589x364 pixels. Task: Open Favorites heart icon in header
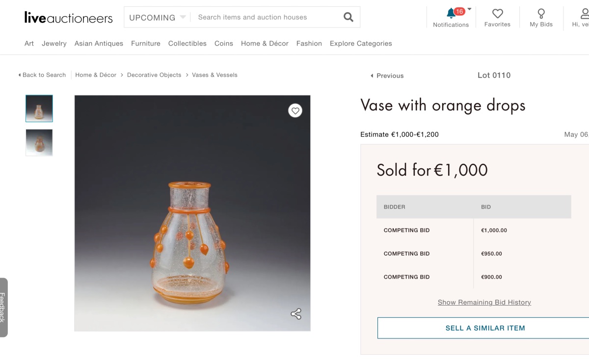tap(497, 14)
